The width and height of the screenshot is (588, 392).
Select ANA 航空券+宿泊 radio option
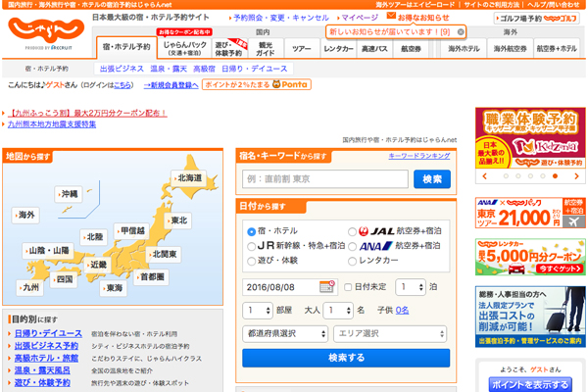click(x=352, y=246)
